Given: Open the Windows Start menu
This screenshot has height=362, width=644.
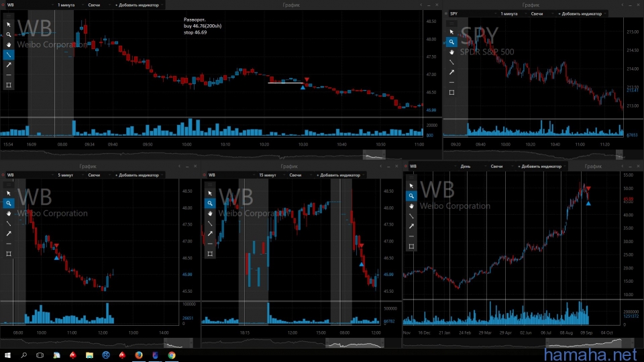Looking at the screenshot, I should click(7, 355).
